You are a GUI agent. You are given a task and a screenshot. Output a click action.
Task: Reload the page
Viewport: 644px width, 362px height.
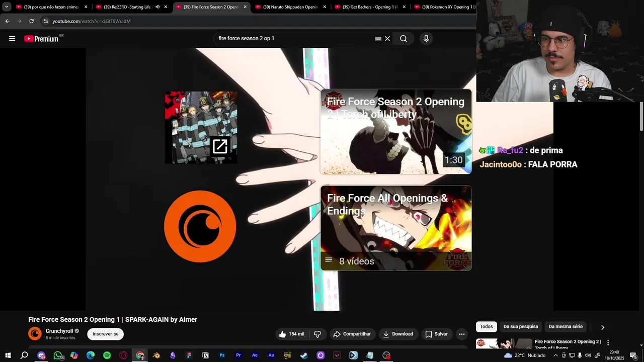(31, 21)
